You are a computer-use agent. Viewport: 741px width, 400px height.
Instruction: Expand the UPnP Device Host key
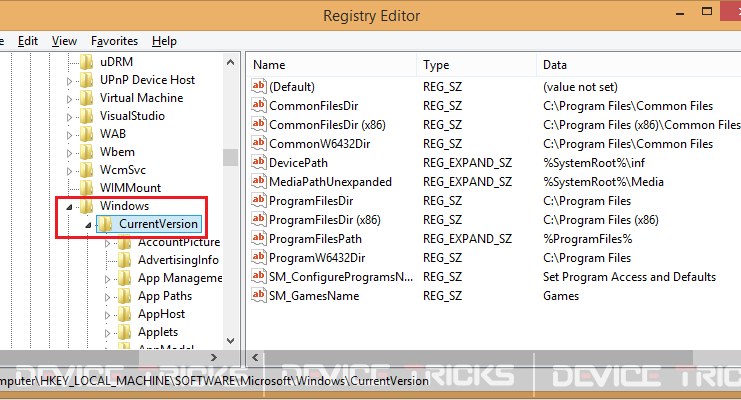[x=69, y=81]
